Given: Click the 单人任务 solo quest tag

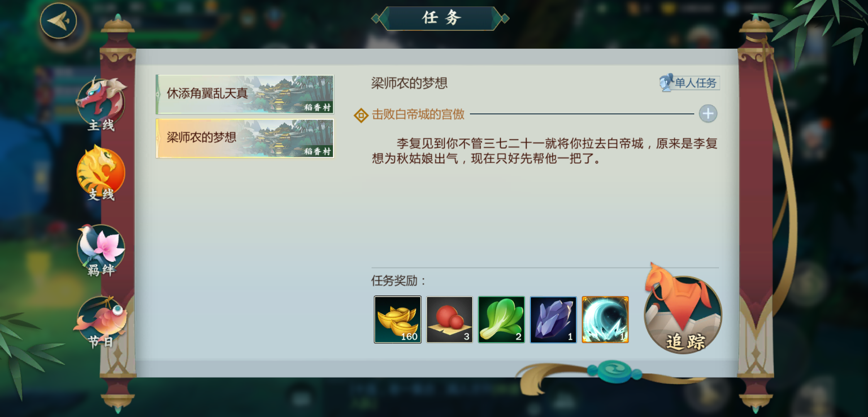Looking at the screenshot, I should click(x=689, y=83).
